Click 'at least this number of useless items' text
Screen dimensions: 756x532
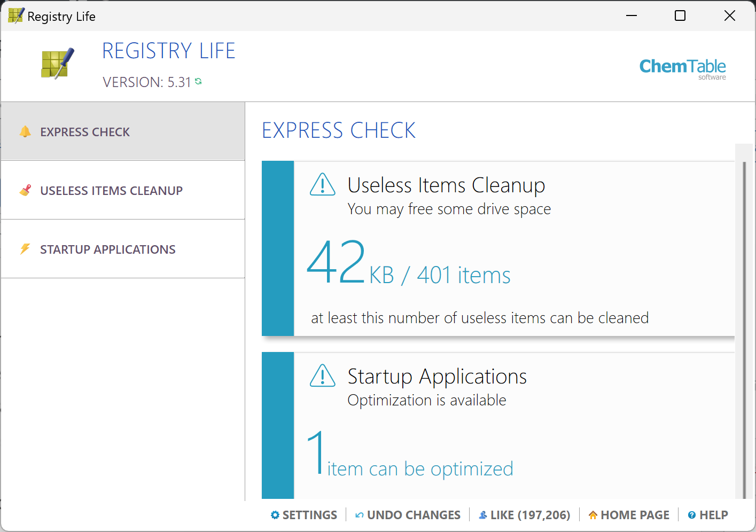coord(480,318)
